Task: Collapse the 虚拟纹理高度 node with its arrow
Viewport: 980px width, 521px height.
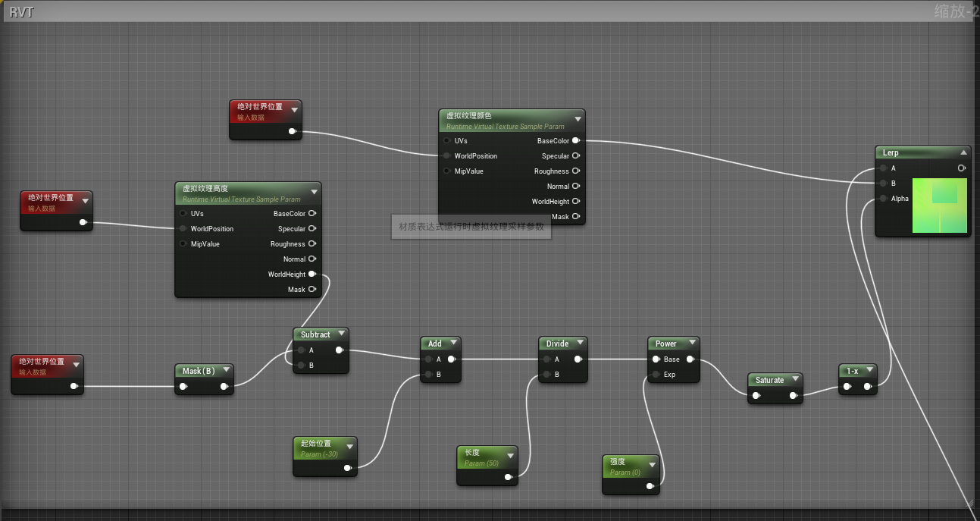Action: pyautogui.click(x=315, y=192)
